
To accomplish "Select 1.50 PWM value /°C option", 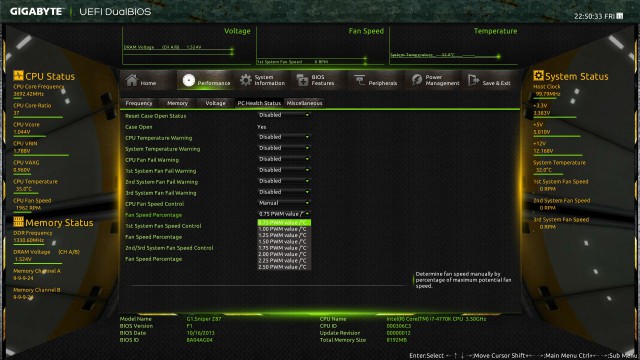I will point(284,242).
